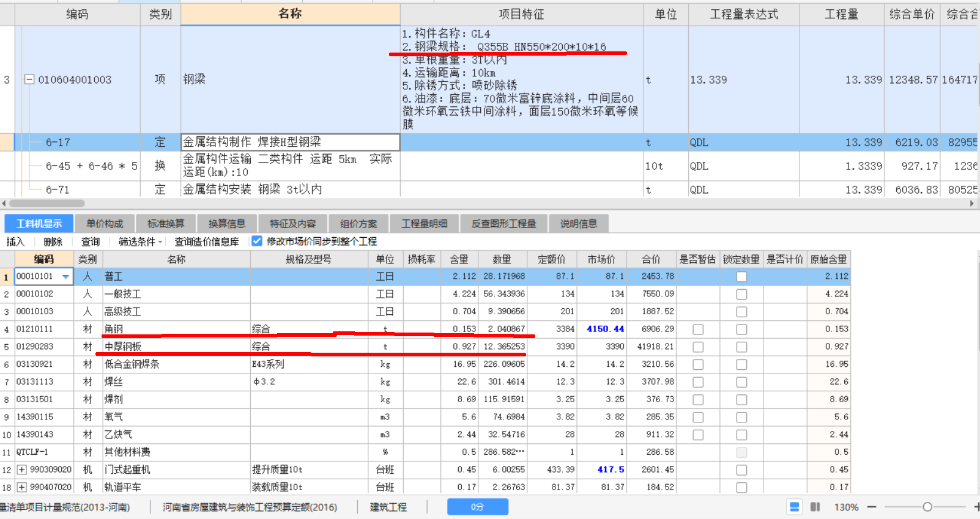This screenshot has width=980, height=519.
Task: Click the zoom in plus icon
Action: coord(976,507)
